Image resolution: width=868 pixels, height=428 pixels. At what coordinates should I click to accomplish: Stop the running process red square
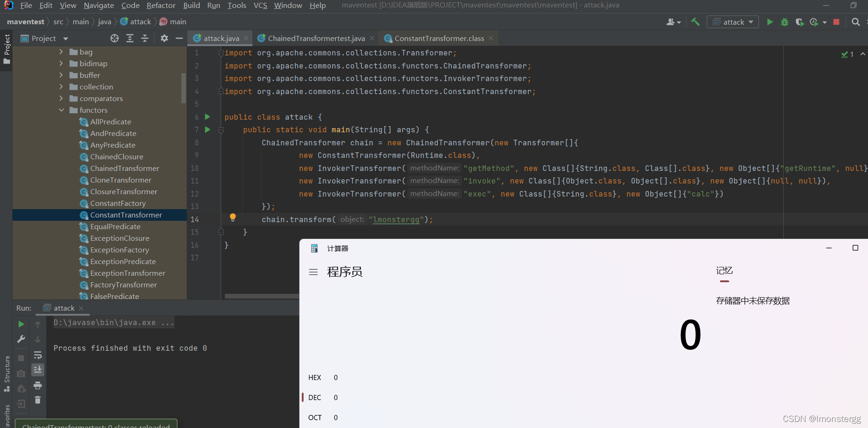point(836,22)
